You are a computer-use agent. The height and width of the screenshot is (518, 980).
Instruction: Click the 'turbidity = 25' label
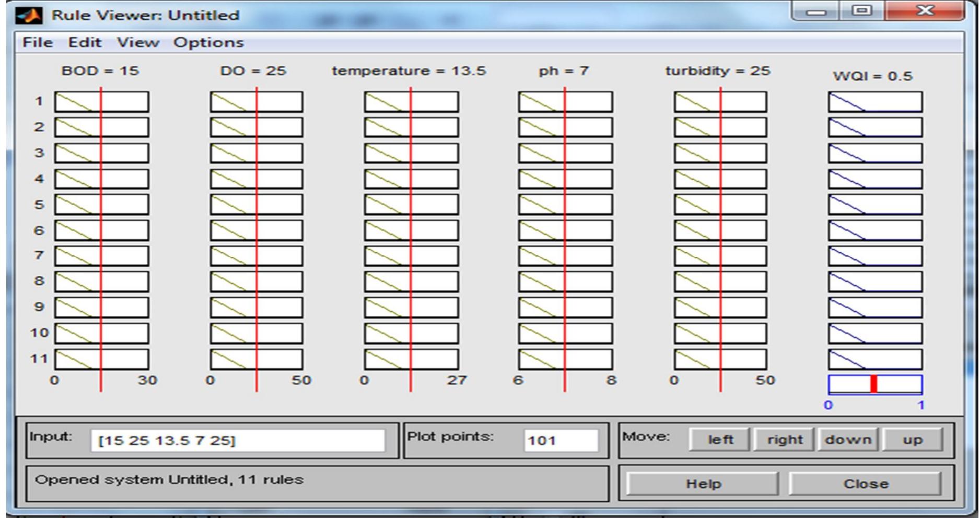point(718,71)
